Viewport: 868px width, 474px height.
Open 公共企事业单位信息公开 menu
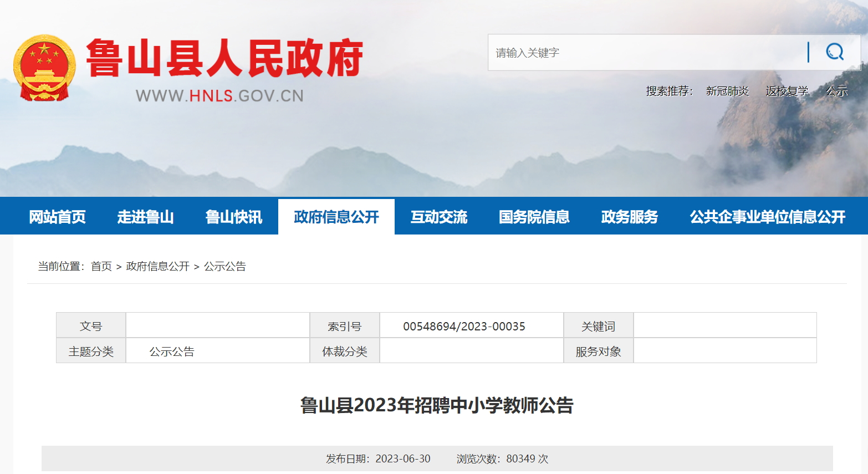tap(768, 217)
